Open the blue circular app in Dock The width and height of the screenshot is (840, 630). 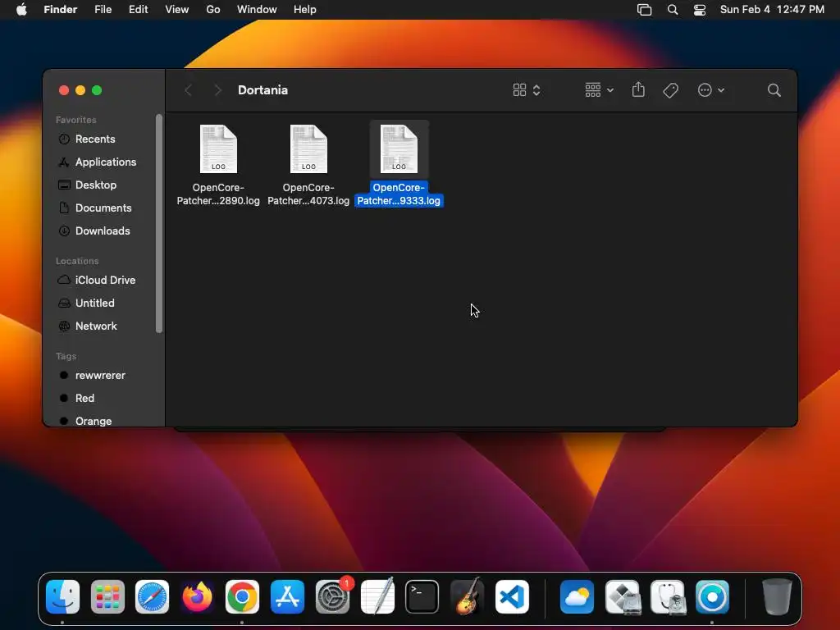pos(713,597)
